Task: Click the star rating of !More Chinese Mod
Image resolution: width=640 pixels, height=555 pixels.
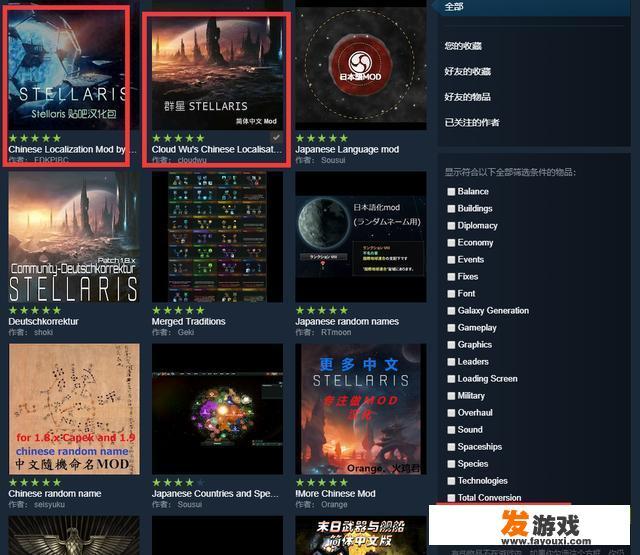Action: 322,482
